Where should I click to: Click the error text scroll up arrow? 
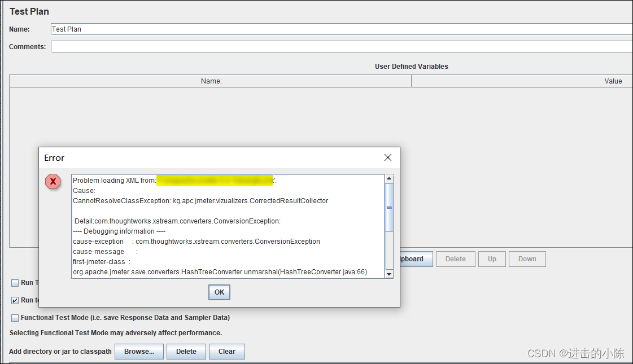[x=389, y=179]
